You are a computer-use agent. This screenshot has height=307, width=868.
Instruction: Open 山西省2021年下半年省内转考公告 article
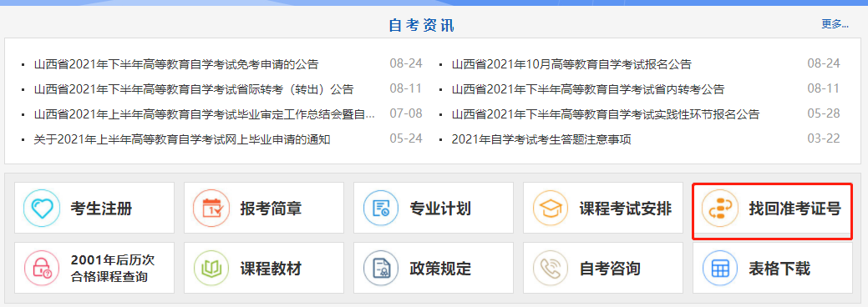(x=588, y=89)
